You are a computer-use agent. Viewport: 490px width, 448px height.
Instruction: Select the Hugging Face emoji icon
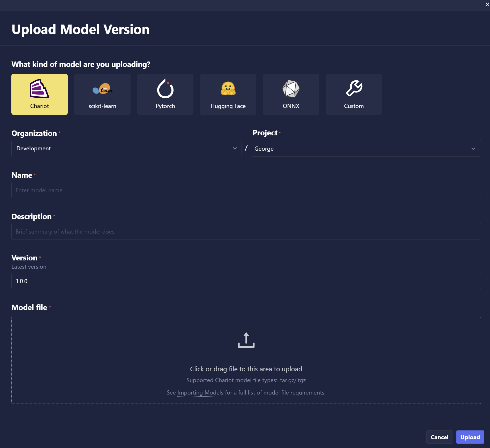pyautogui.click(x=228, y=89)
